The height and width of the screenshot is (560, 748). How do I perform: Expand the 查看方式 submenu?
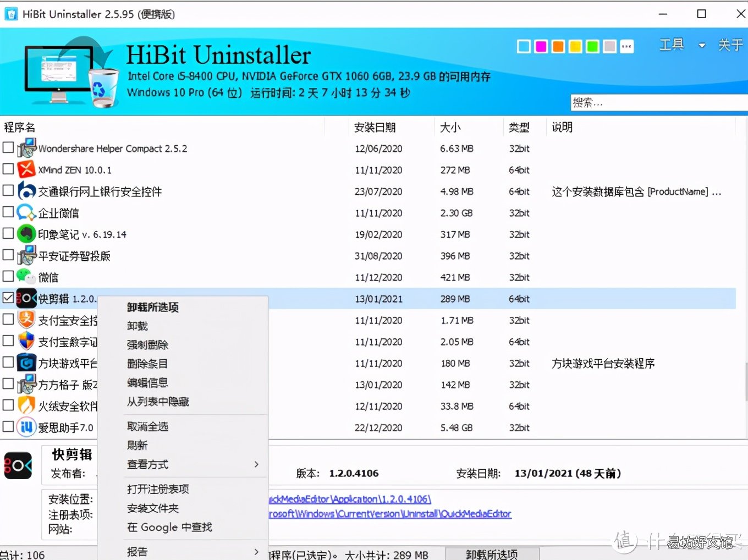[256, 464]
